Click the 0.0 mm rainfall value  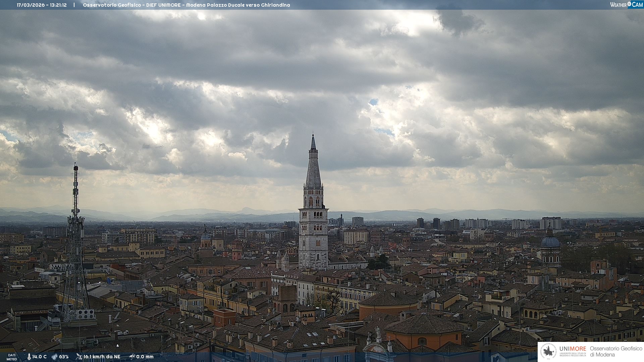click(145, 357)
